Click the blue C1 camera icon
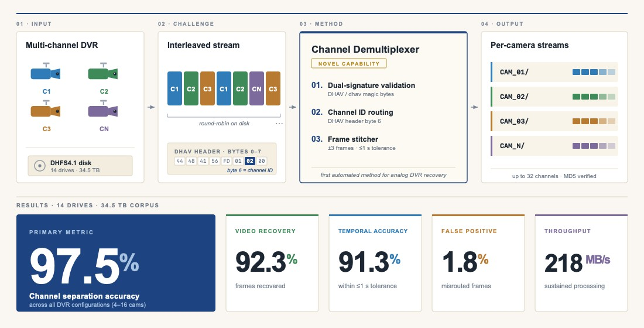Screen dimensions: 644x328 [x=46, y=72]
